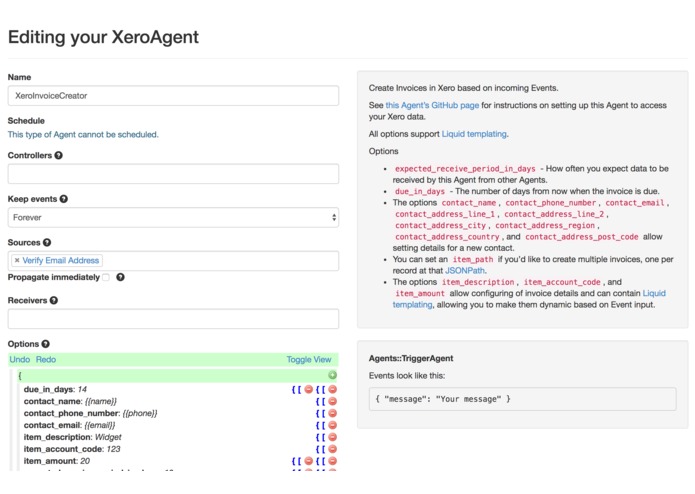
Task: Open this Agent's GitHub page link
Action: (x=432, y=105)
